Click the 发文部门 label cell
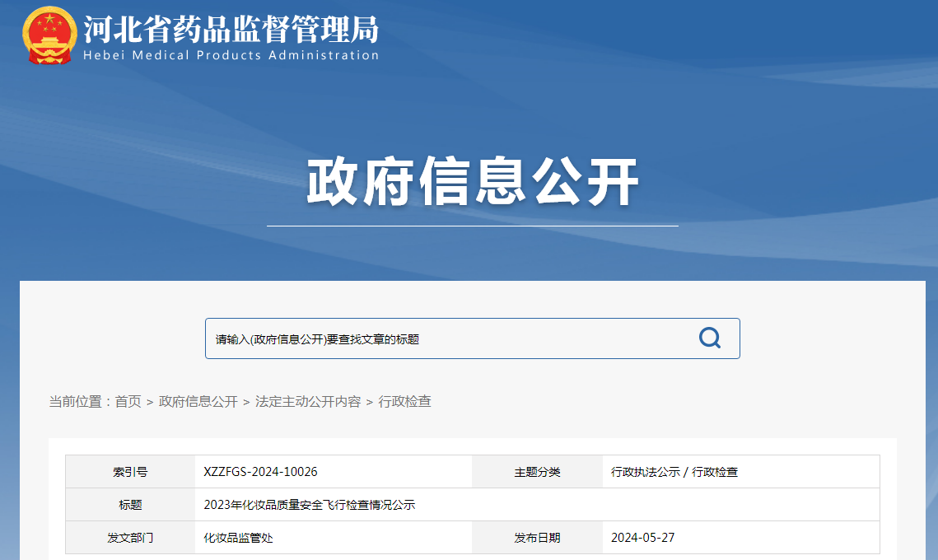 [130, 538]
